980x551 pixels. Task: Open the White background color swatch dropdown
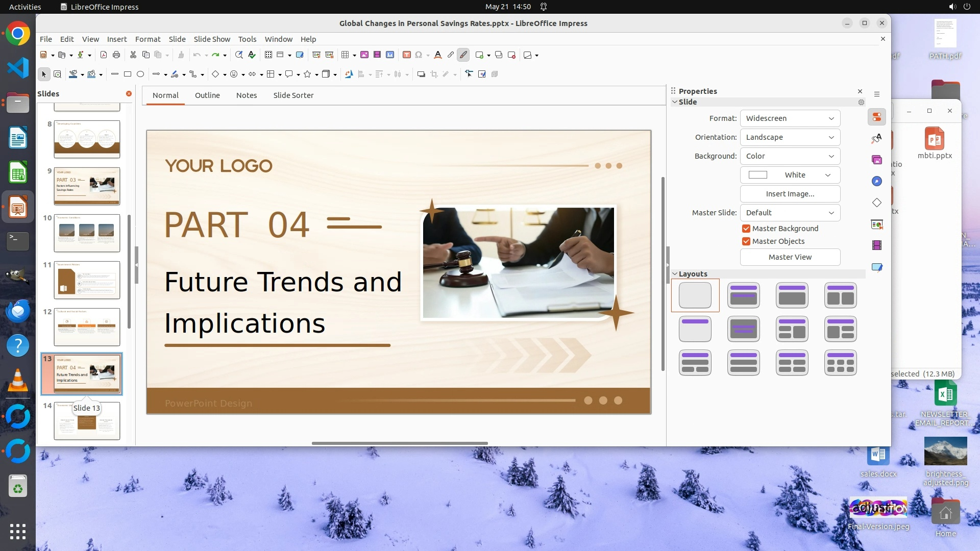(x=790, y=175)
